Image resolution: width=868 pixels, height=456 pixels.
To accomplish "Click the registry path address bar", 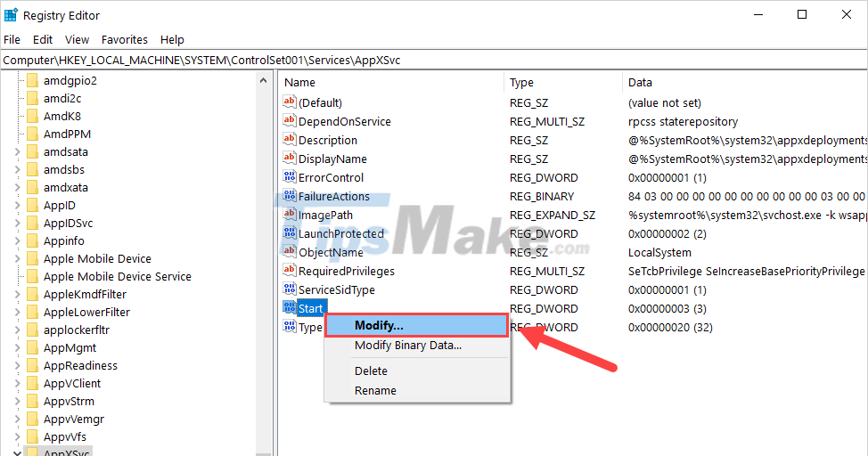I will [x=434, y=60].
